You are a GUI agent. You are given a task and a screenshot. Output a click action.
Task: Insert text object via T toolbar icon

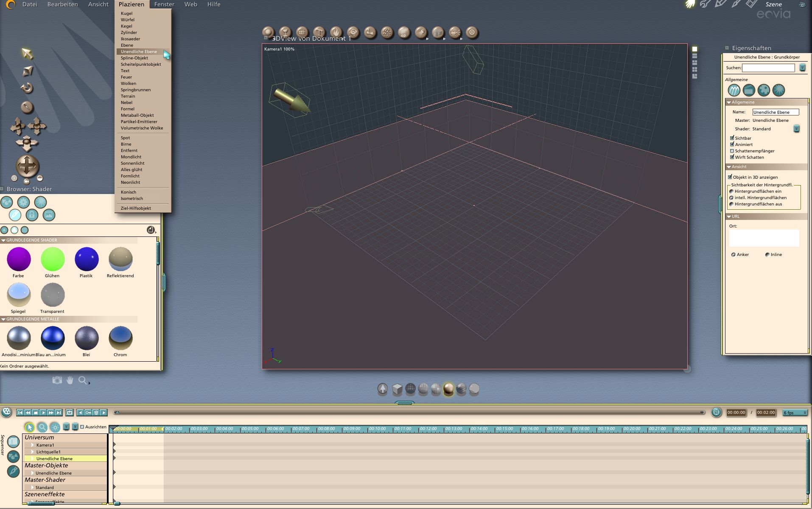pyautogui.click(x=319, y=33)
